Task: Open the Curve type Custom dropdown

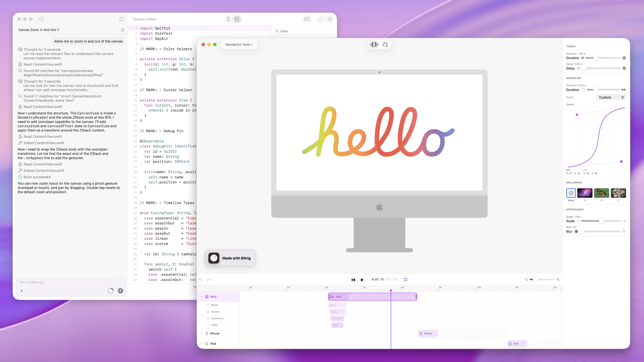Action: (611, 97)
